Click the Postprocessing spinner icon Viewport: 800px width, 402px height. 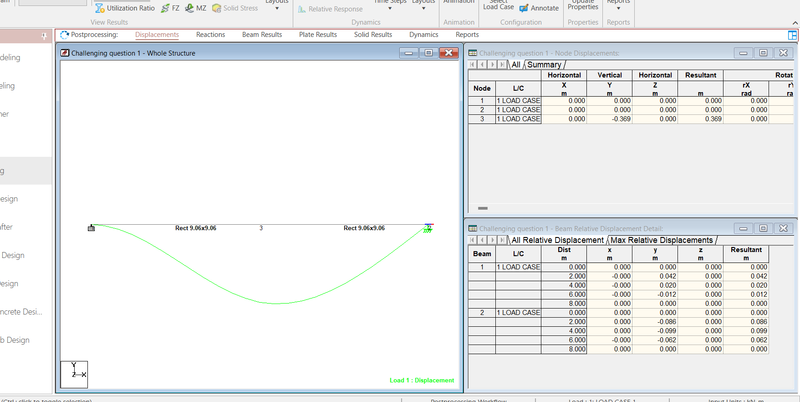64,35
